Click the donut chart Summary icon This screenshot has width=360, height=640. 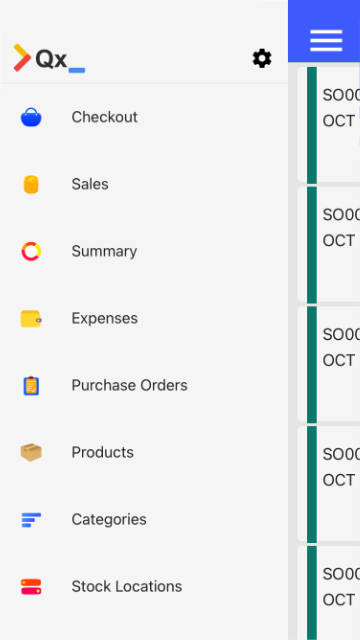31,251
